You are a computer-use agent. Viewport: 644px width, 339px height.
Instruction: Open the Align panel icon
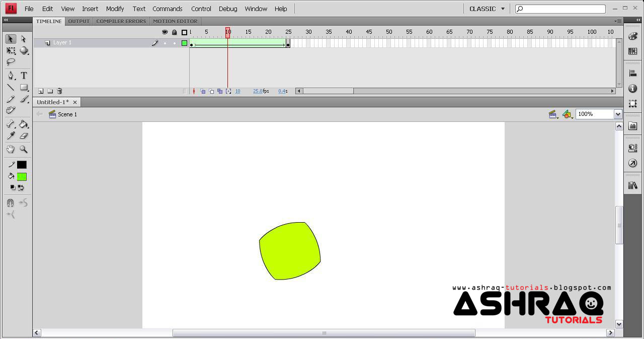pyautogui.click(x=633, y=74)
